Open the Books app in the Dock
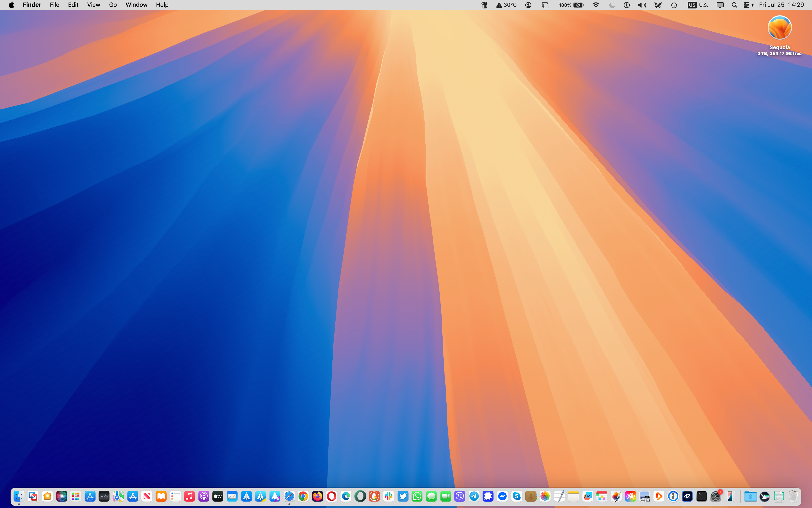 (x=161, y=496)
